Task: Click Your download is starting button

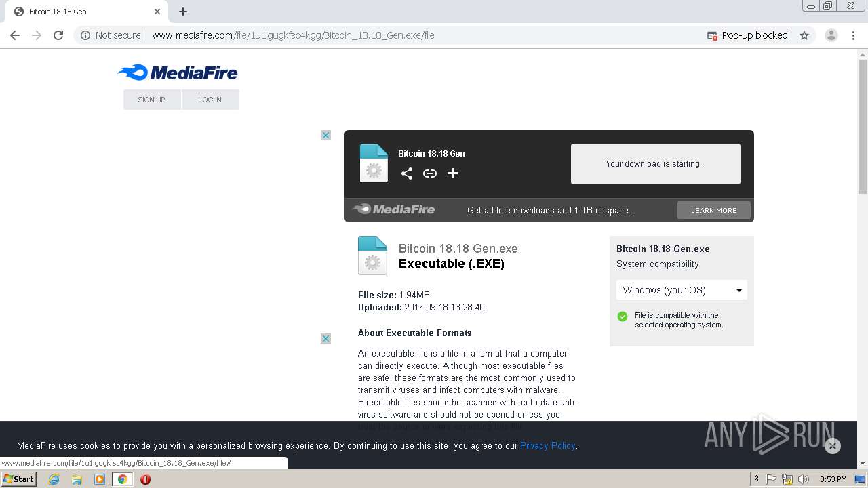Action: pos(656,164)
